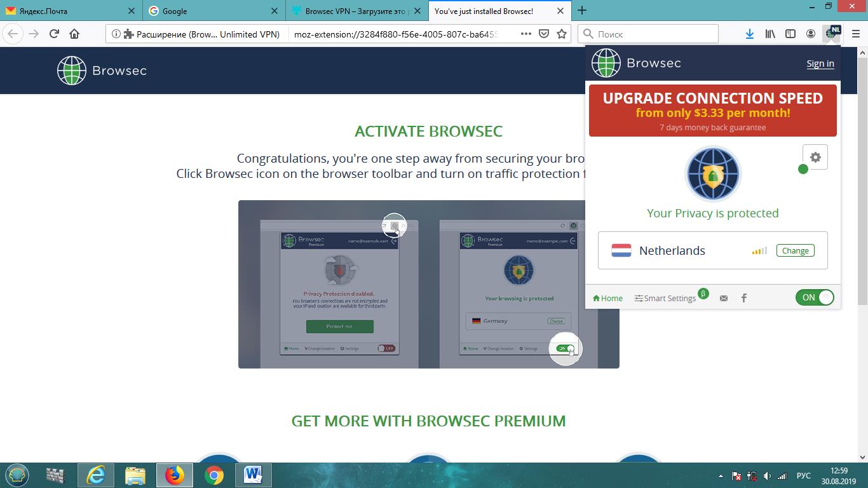Open the Facebook icon in Browsec popup
Screen dimensions: 868x488
pyautogui.click(x=744, y=298)
